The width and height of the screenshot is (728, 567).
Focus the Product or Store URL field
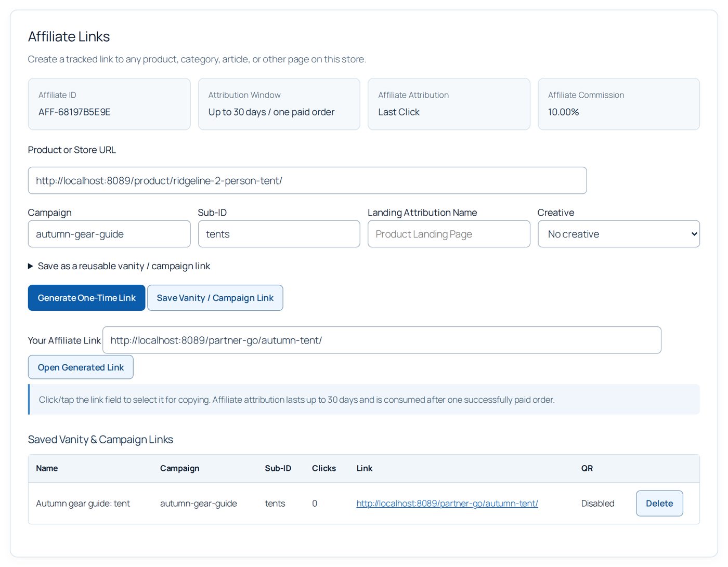point(307,180)
